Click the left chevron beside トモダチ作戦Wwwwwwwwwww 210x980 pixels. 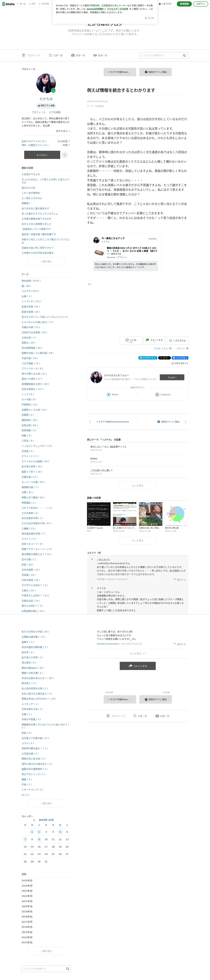point(90,422)
